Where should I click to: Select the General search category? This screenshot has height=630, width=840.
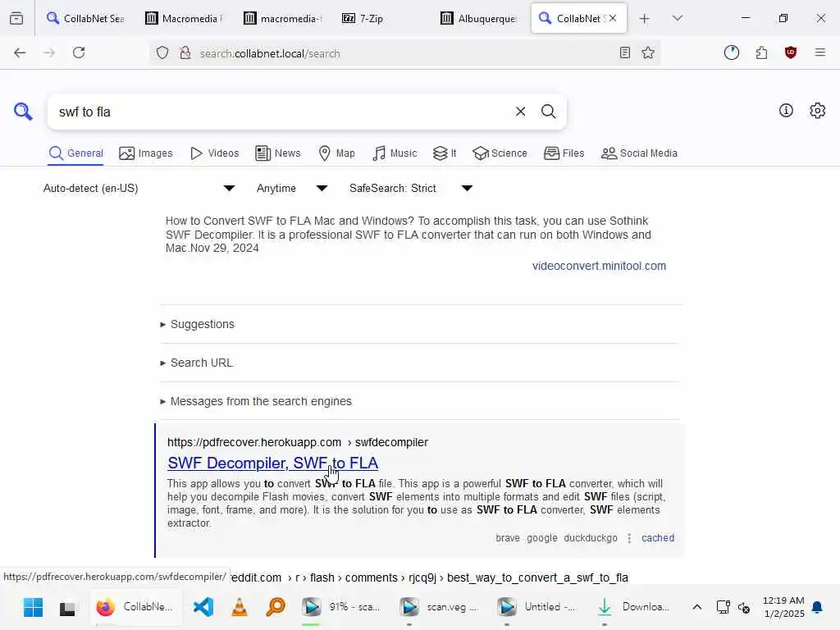click(75, 153)
